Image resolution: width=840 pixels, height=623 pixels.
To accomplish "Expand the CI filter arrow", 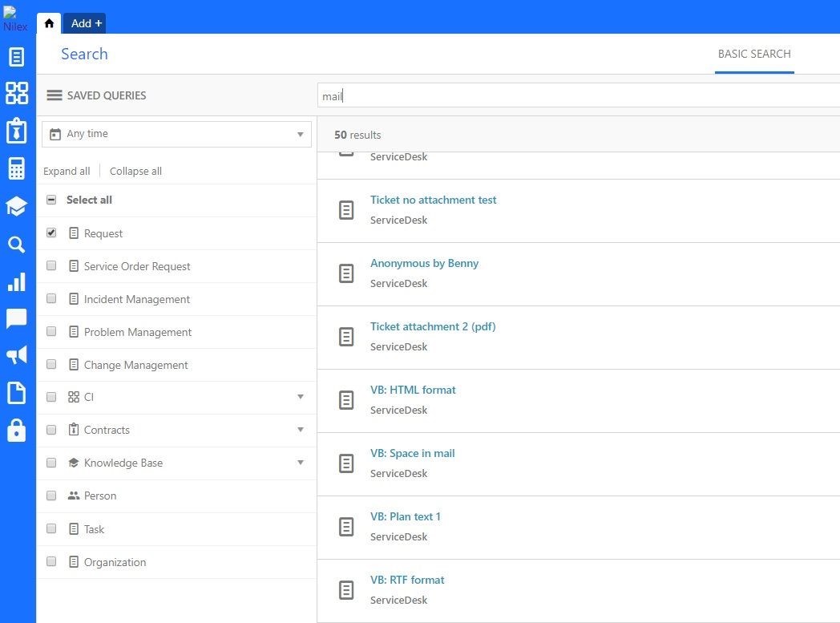I will pyautogui.click(x=301, y=397).
